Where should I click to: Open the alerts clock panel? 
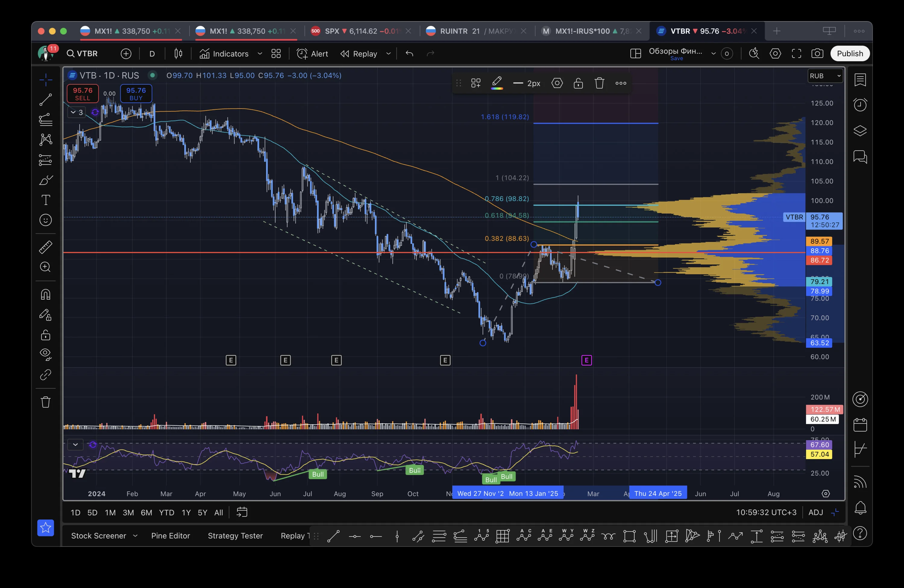click(x=860, y=105)
